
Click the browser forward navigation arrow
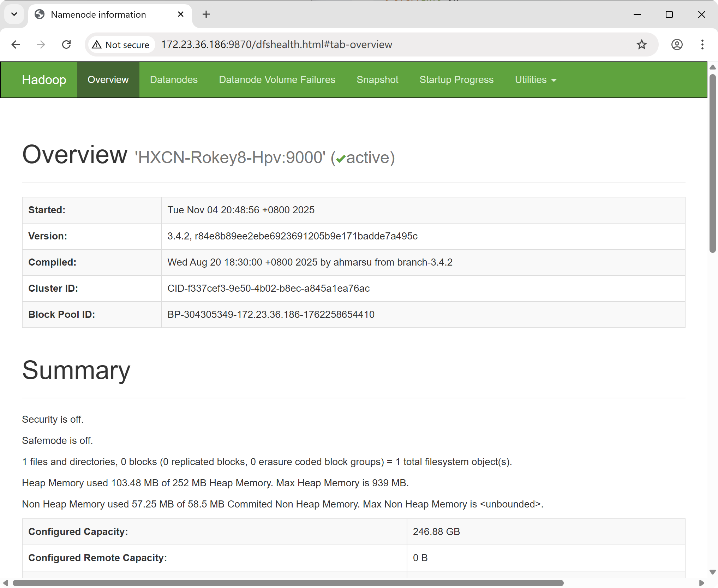[41, 44]
